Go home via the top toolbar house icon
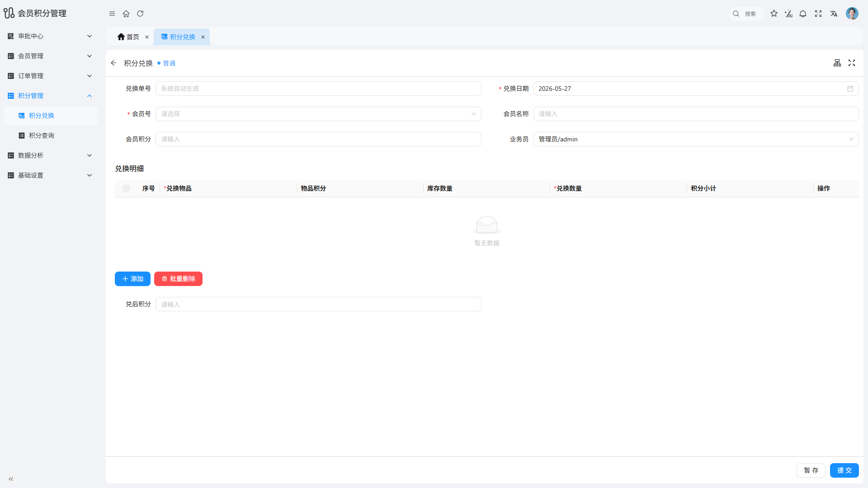Viewport: 868px width, 488px height. [126, 14]
